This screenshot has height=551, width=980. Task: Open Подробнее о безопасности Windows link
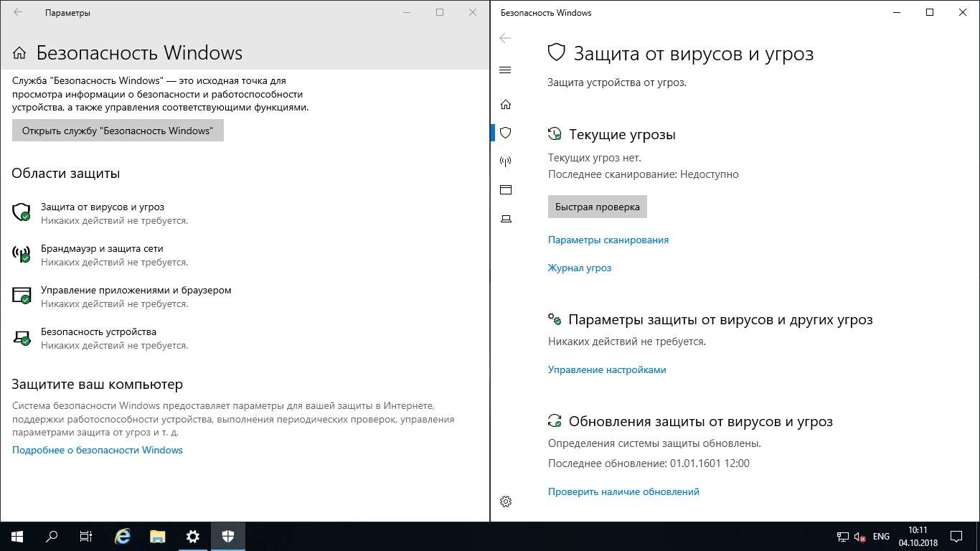[x=98, y=450]
